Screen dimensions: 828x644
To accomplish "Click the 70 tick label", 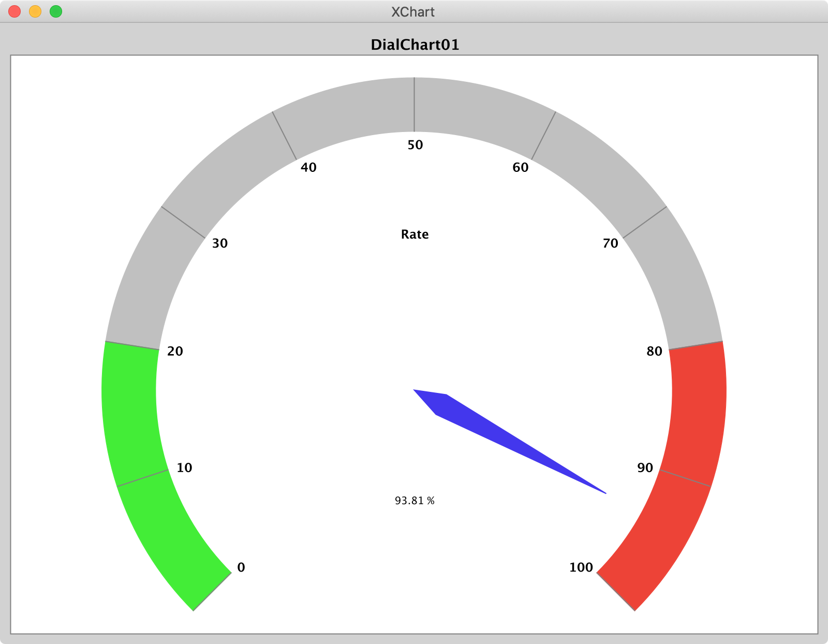I will coord(610,243).
